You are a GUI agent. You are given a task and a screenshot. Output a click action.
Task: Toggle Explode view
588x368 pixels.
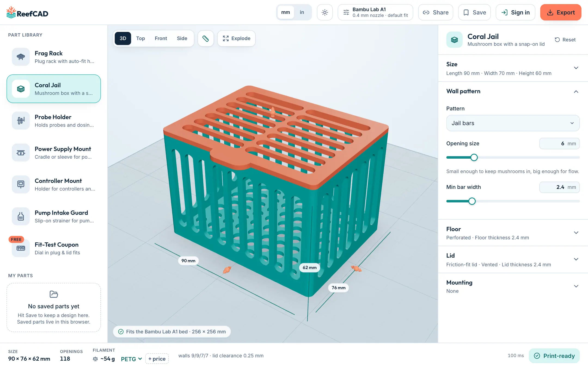pyautogui.click(x=236, y=38)
